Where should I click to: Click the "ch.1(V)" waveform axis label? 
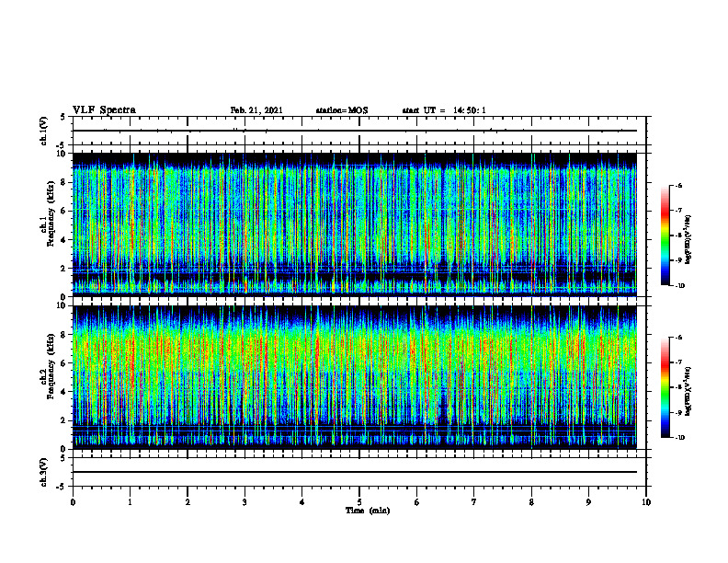pos(43,131)
